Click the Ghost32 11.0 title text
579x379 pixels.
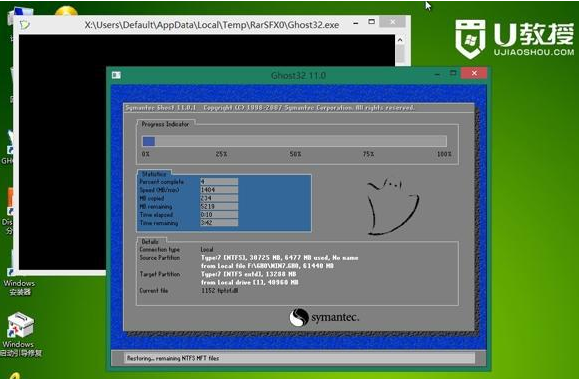click(x=298, y=76)
